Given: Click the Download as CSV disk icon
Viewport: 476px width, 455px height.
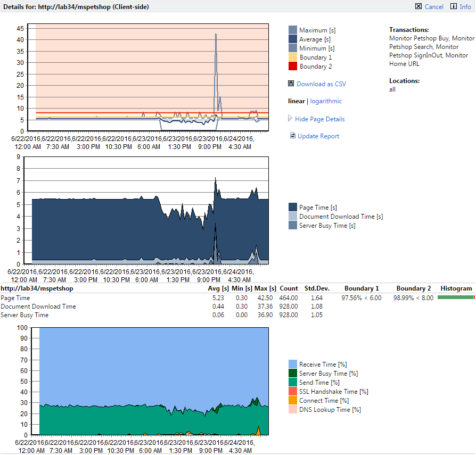Looking at the screenshot, I should point(291,84).
